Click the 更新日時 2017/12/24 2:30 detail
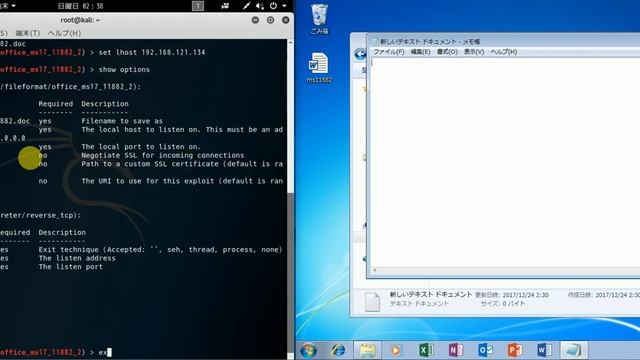 point(512,295)
